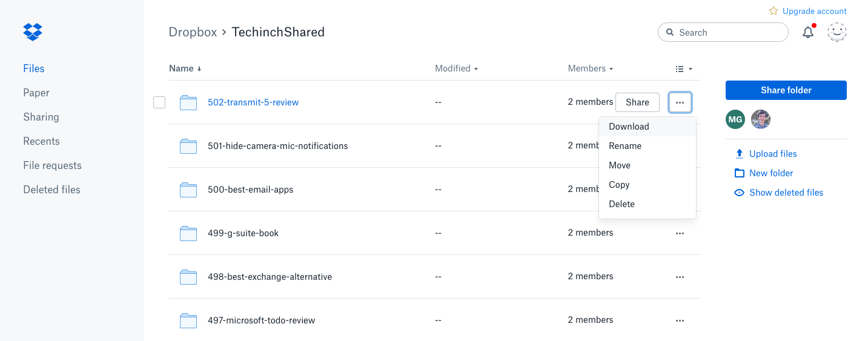Click the 497-microsoft-todo-review folder icon
This screenshot has width=868, height=341.
pos(188,320)
